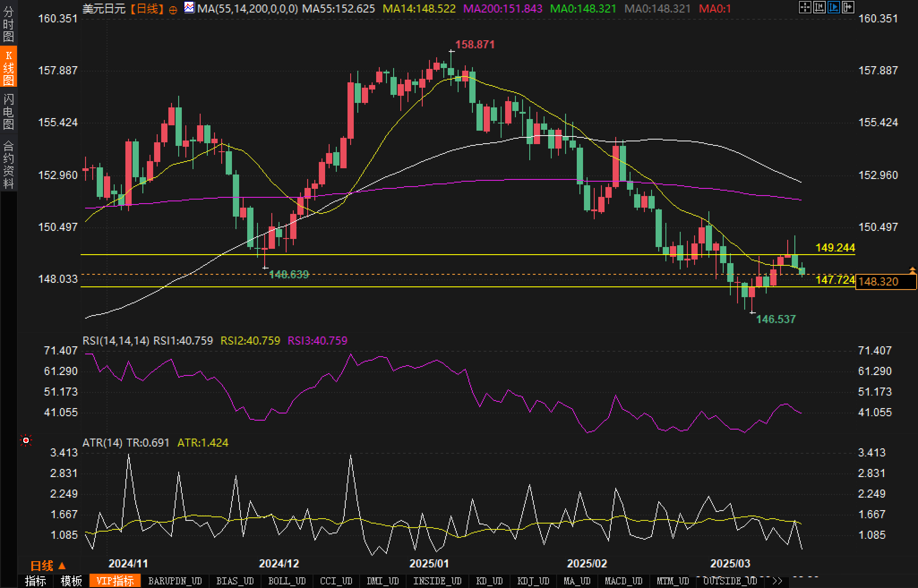Open 闪电图 view in left sidebar
The width and height of the screenshot is (918, 588).
point(9,111)
